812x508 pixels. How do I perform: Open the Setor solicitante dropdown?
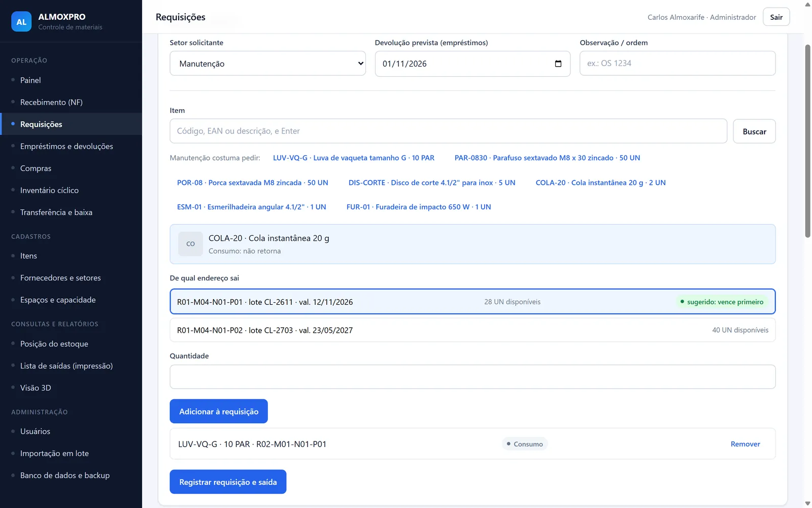[267, 63]
